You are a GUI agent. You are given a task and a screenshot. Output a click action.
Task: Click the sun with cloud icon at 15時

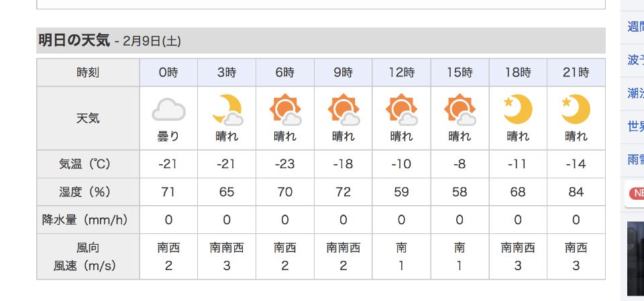tap(460, 110)
